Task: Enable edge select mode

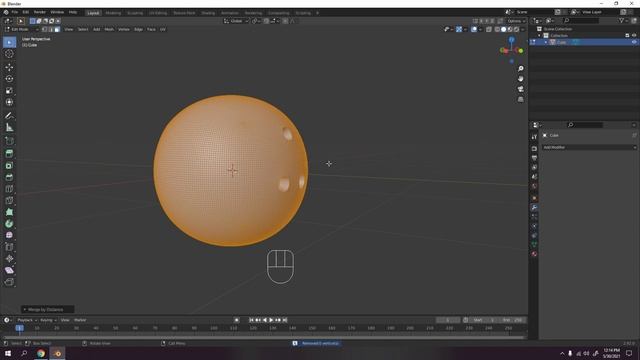Action: [51, 29]
